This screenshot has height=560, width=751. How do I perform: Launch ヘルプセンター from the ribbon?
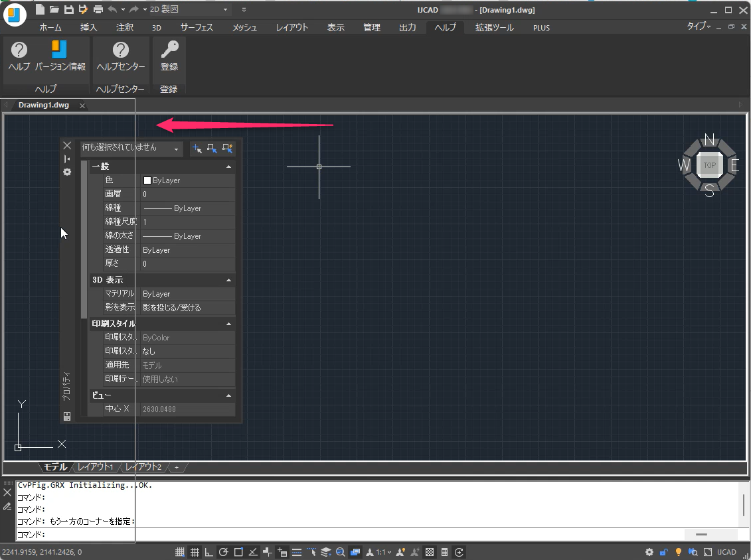click(x=121, y=56)
